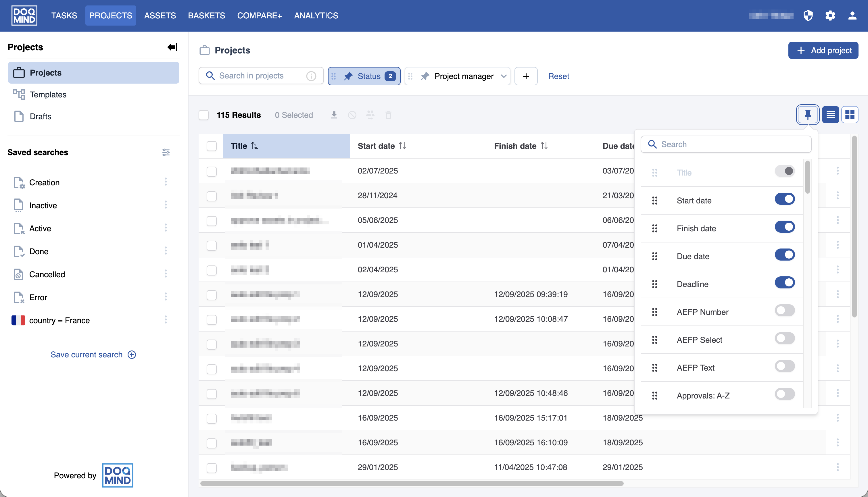Screen dimensions: 868x497
Task: Collapse the Projects sidebar panel
Action: (x=172, y=47)
